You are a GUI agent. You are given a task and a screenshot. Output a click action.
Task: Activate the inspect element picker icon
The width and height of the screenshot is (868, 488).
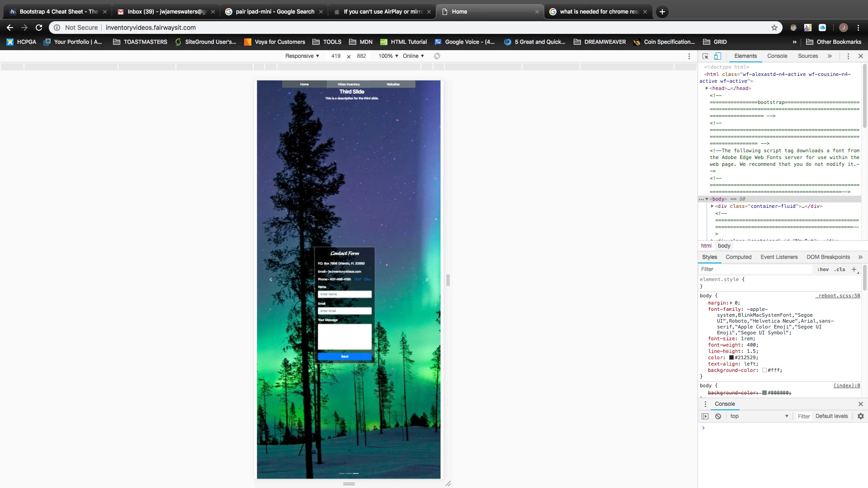coord(705,56)
